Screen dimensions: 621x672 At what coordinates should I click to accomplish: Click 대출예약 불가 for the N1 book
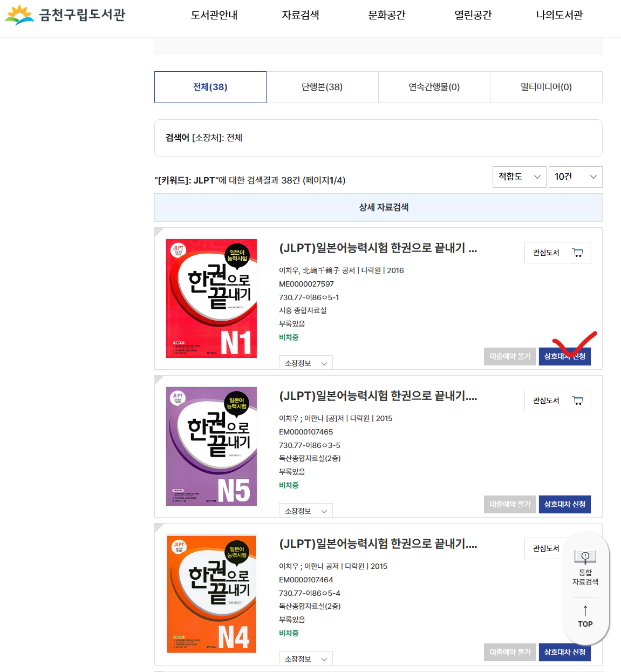pos(510,356)
